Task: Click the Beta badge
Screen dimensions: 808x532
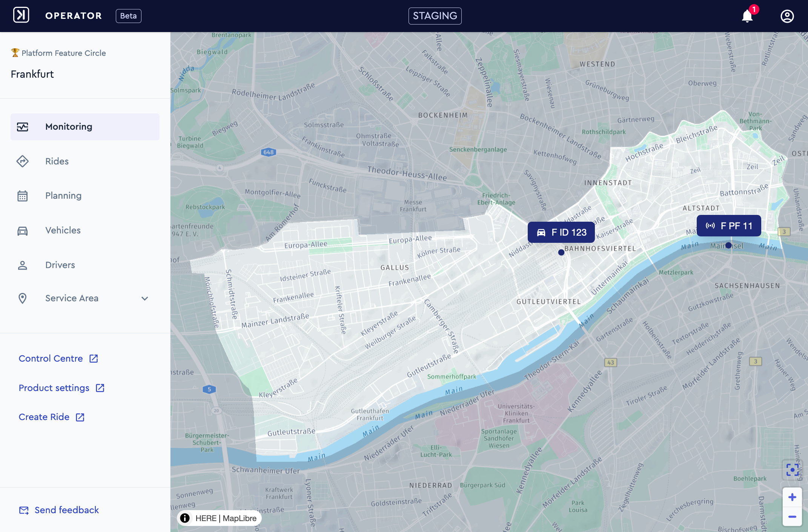Action: (128, 16)
